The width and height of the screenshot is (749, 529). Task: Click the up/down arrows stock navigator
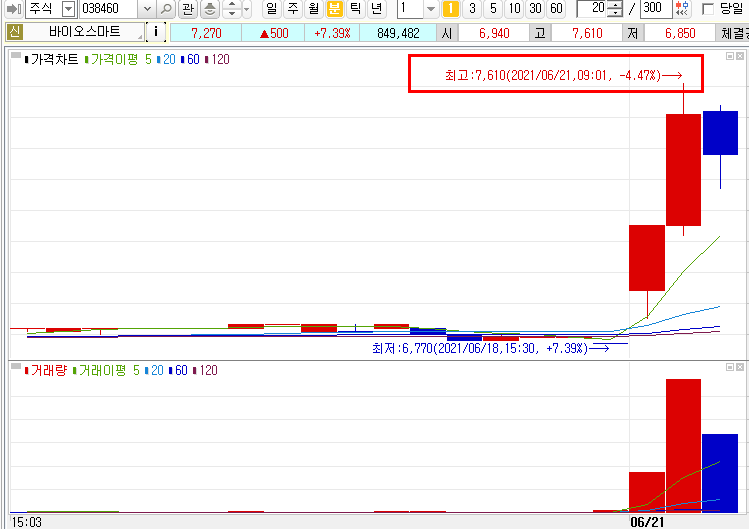(x=232, y=9)
